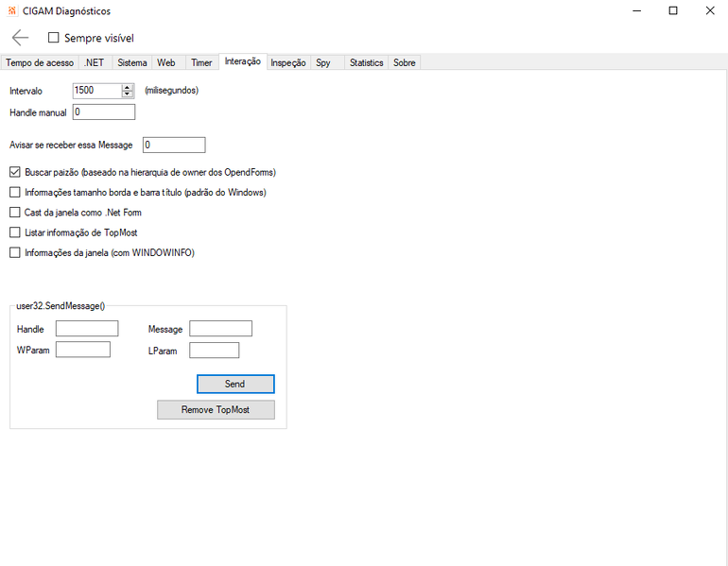Click the WParam input field
The image size is (728, 566).
click(x=83, y=350)
